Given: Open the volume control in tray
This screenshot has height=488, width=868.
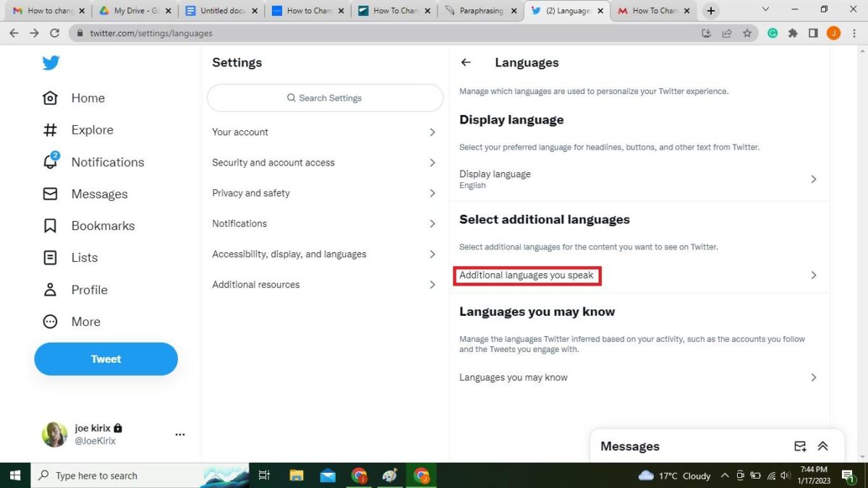Looking at the screenshot, I should coord(786,476).
